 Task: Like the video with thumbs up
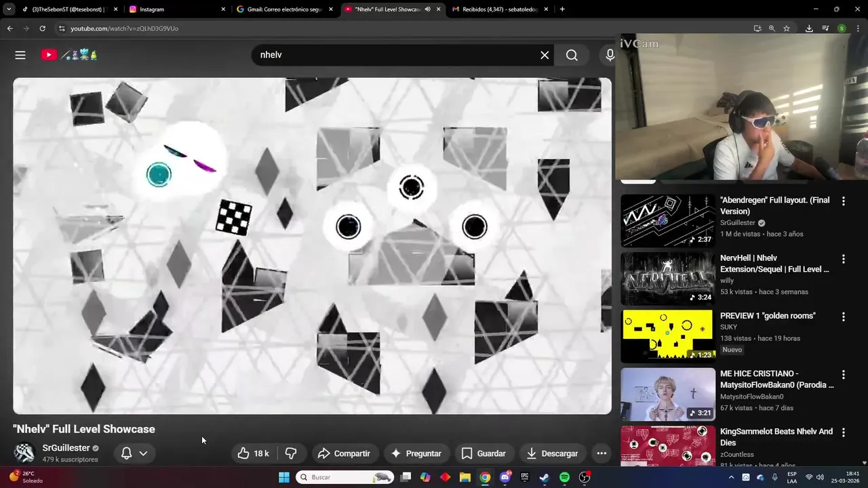pyautogui.click(x=254, y=453)
